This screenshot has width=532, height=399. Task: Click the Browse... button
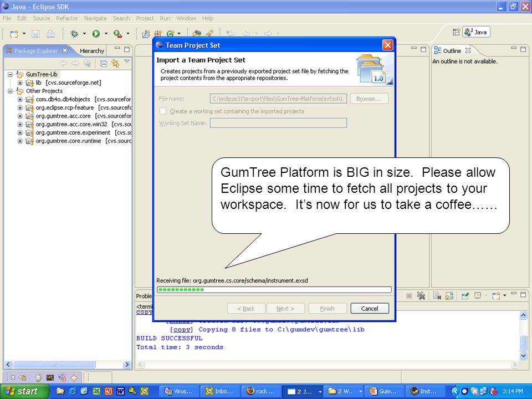369,99
